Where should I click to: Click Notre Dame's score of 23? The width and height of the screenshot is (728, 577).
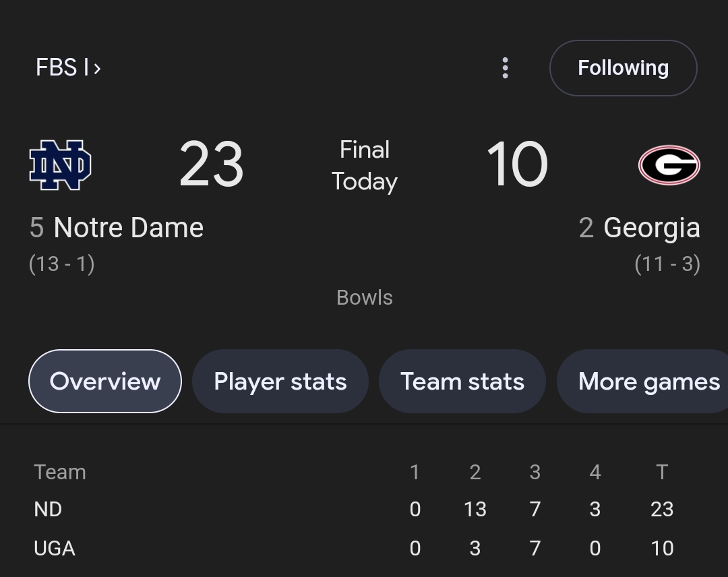coord(211,165)
